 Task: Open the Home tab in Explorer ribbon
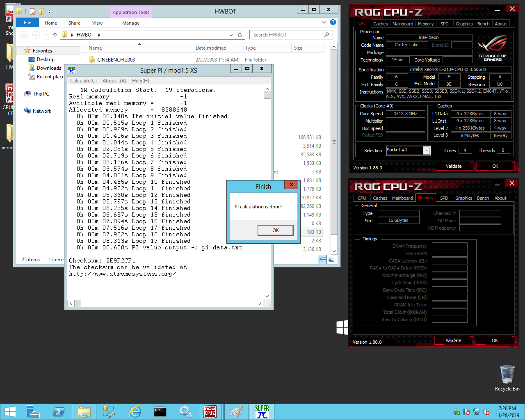[51, 23]
